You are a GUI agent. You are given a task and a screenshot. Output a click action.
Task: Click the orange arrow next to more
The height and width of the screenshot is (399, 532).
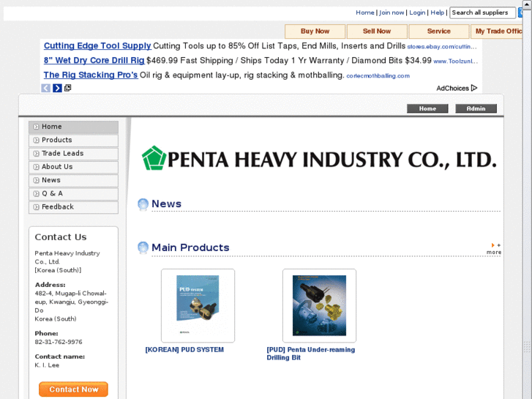coord(492,245)
